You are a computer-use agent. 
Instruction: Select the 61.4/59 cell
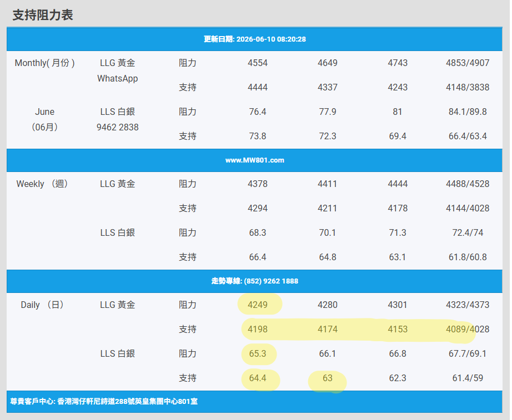pos(468,378)
